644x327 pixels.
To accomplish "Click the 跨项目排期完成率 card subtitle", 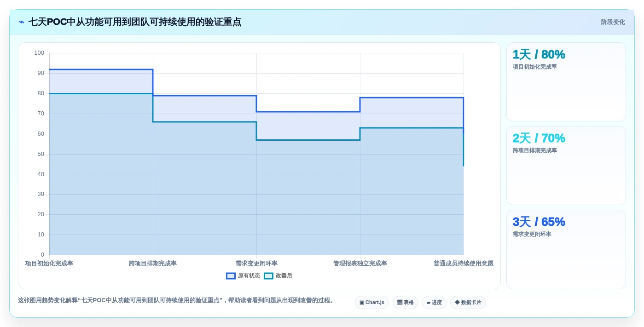I will click(x=534, y=150).
